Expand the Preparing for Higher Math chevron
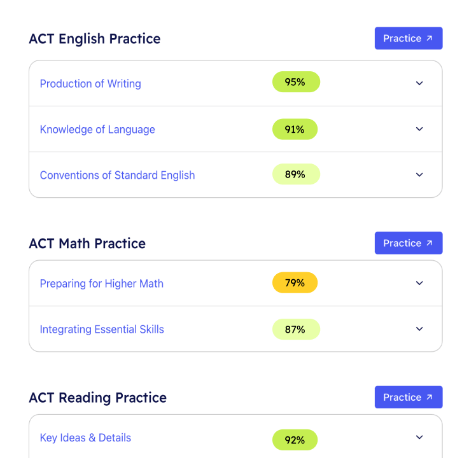 [x=419, y=283]
